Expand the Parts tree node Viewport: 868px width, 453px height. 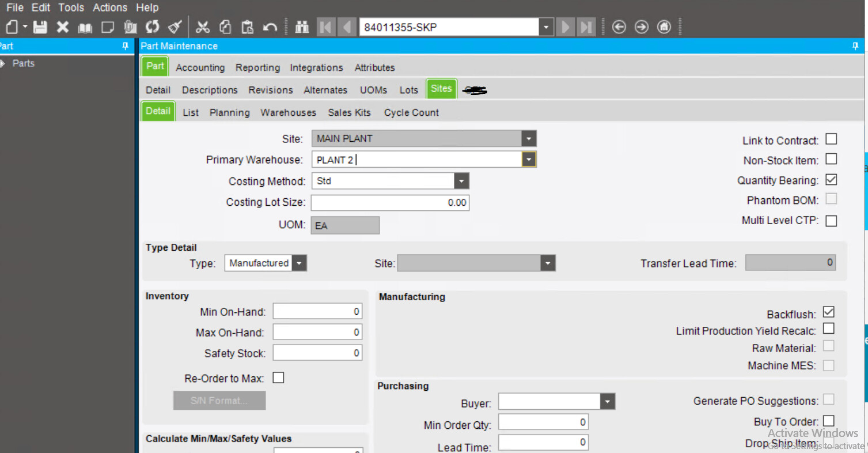click(x=3, y=63)
